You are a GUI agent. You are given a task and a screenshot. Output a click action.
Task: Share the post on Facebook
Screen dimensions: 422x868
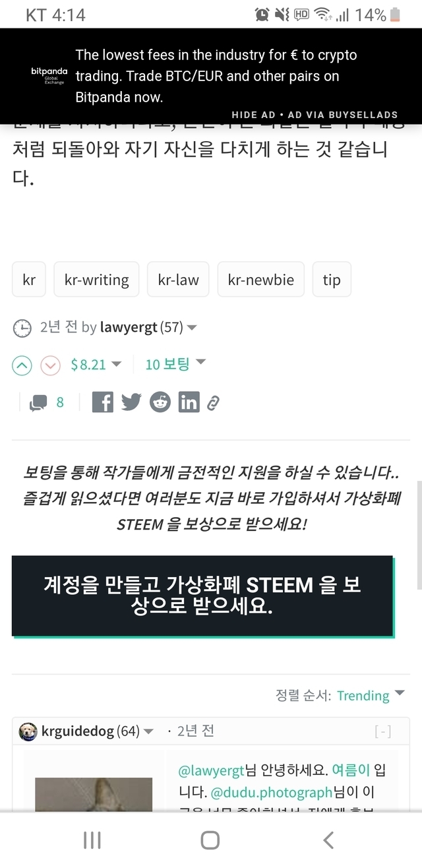[102, 402]
